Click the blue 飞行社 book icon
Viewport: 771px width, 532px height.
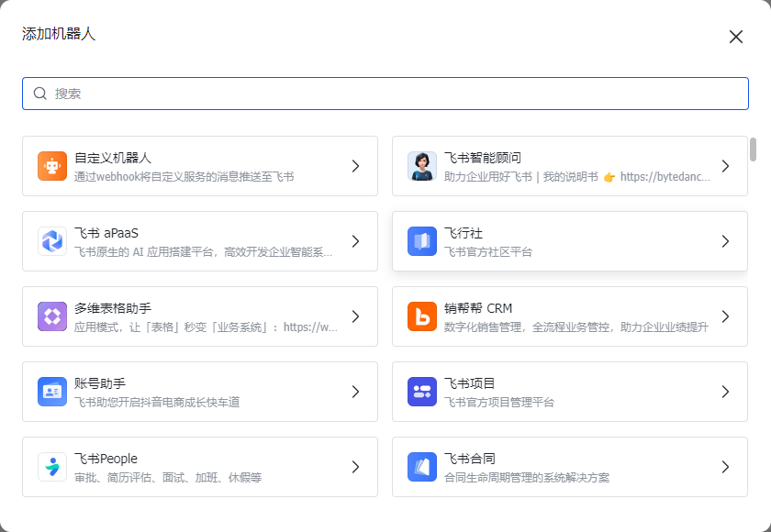coord(422,241)
